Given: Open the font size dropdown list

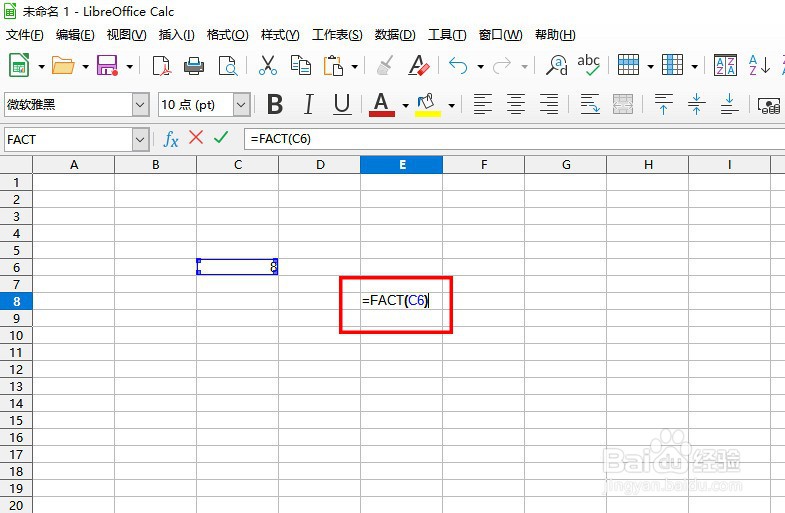Looking at the screenshot, I should (x=241, y=105).
